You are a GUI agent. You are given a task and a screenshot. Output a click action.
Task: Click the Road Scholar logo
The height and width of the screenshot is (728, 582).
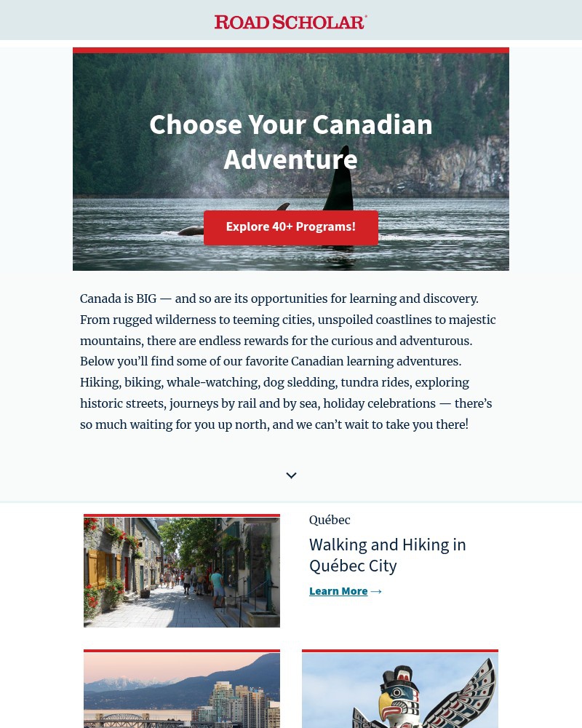[x=290, y=21]
